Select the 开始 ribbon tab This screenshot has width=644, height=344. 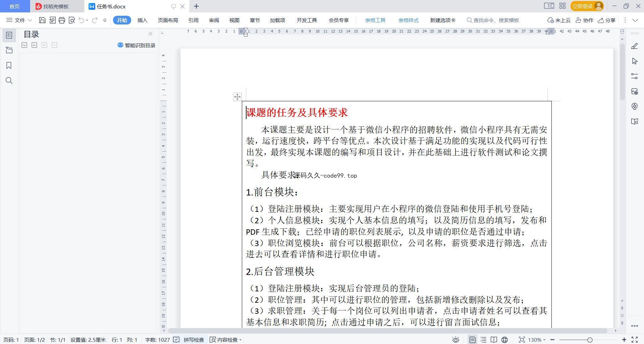122,20
